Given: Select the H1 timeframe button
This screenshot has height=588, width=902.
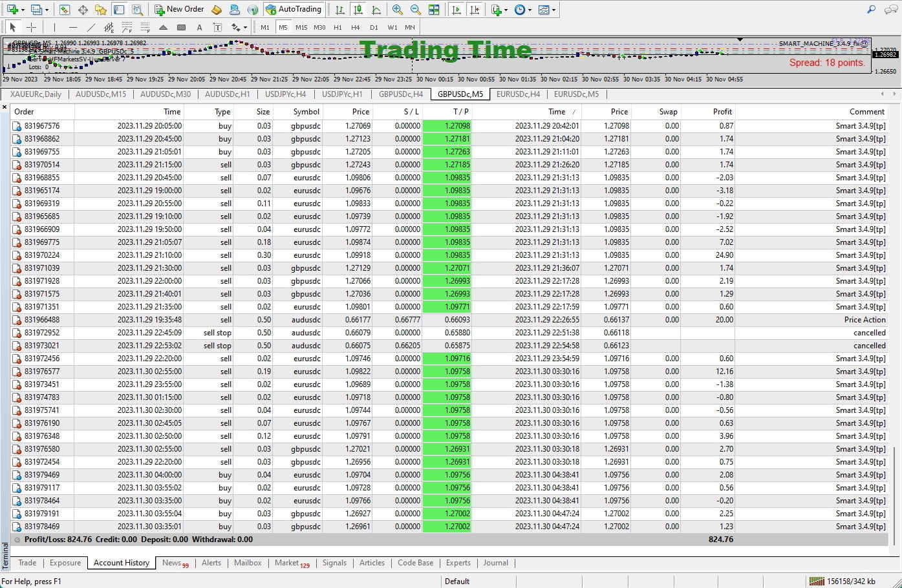Looking at the screenshot, I should (338, 27).
